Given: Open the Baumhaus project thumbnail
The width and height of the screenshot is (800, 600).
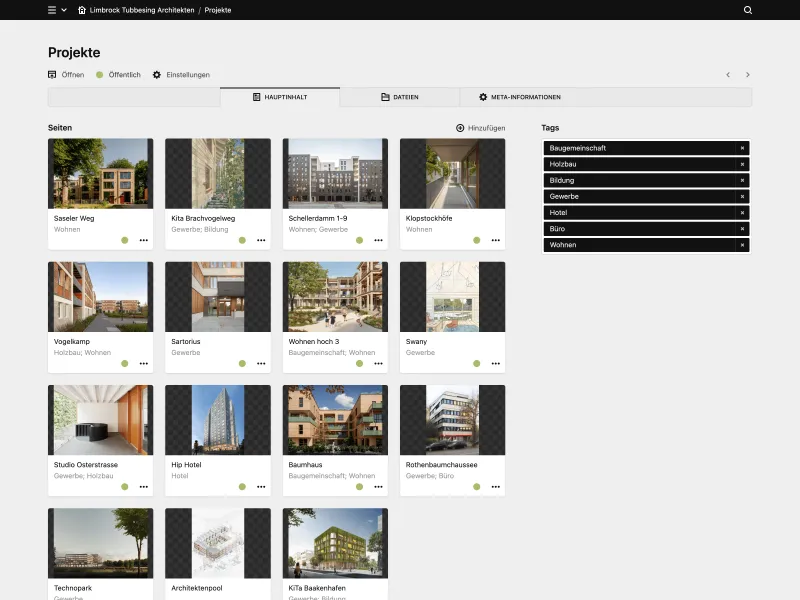Looking at the screenshot, I should coord(335,421).
